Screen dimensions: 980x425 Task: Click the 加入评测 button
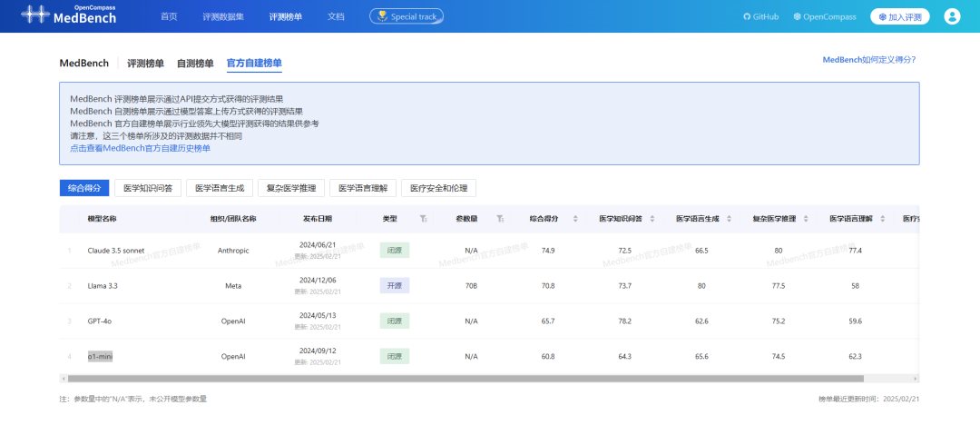coord(899,17)
